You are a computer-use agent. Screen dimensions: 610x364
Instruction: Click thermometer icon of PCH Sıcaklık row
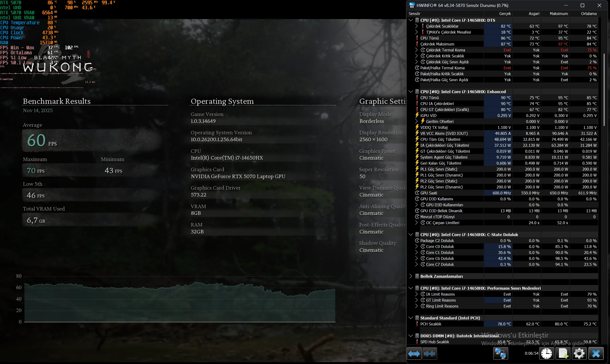pyautogui.click(x=417, y=324)
